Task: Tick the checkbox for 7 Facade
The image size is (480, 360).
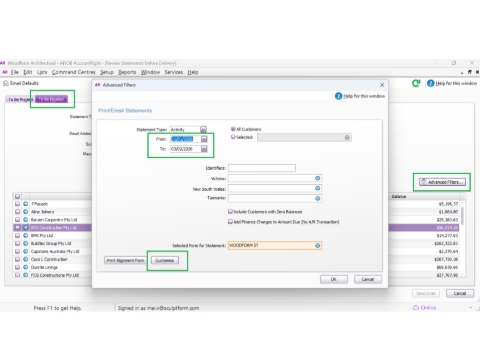Action: pos(17,204)
